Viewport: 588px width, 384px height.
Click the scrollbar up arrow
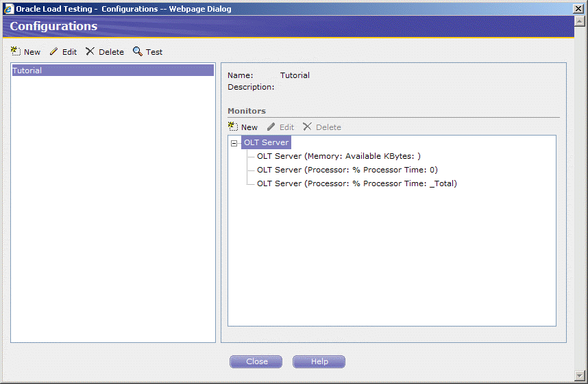pyautogui.click(x=579, y=21)
